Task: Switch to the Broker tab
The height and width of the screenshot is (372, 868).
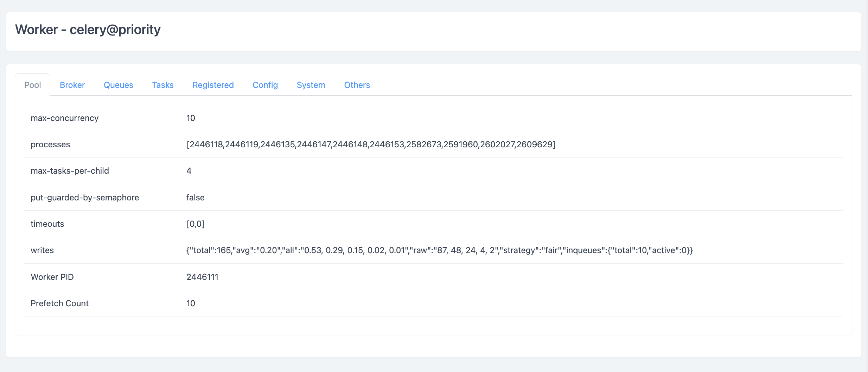Action: [72, 85]
